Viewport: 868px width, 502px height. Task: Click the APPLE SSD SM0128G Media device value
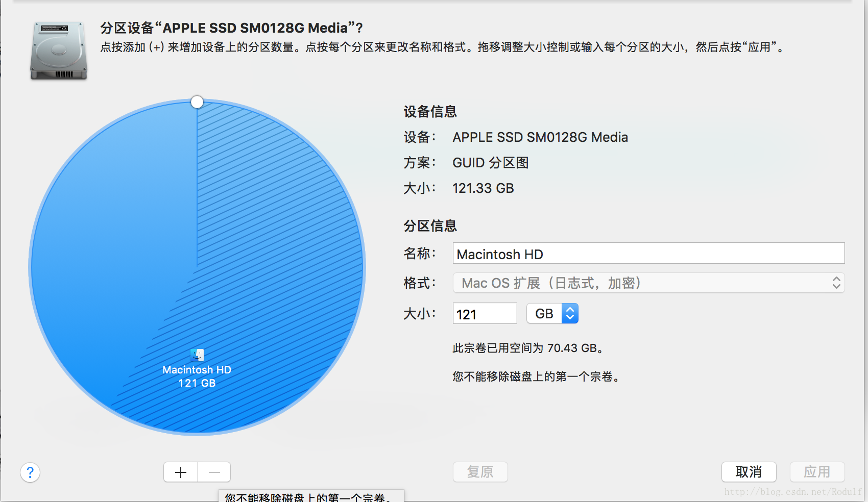(540, 137)
